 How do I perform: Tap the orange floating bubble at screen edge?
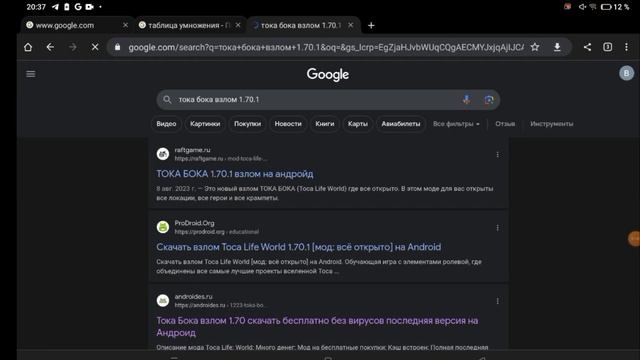coord(634,239)
